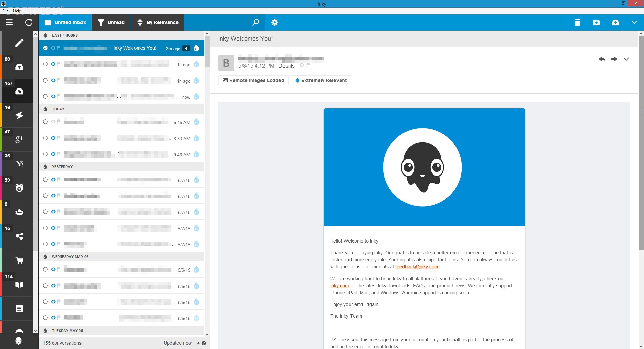Toggle flag on the 6:16 AM message
The image size is (644, 349).
coord(58,122)
